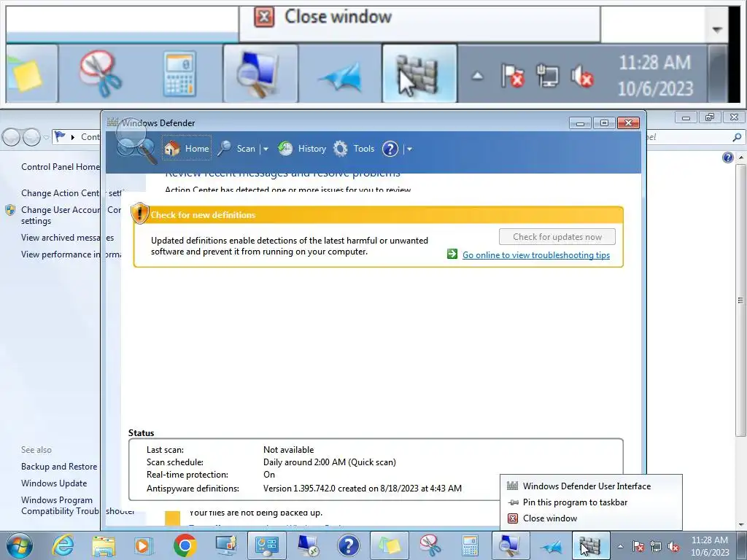Click Control Panel help icon below search
Screen dimensions: 747x560
click(x=727, y=157)
